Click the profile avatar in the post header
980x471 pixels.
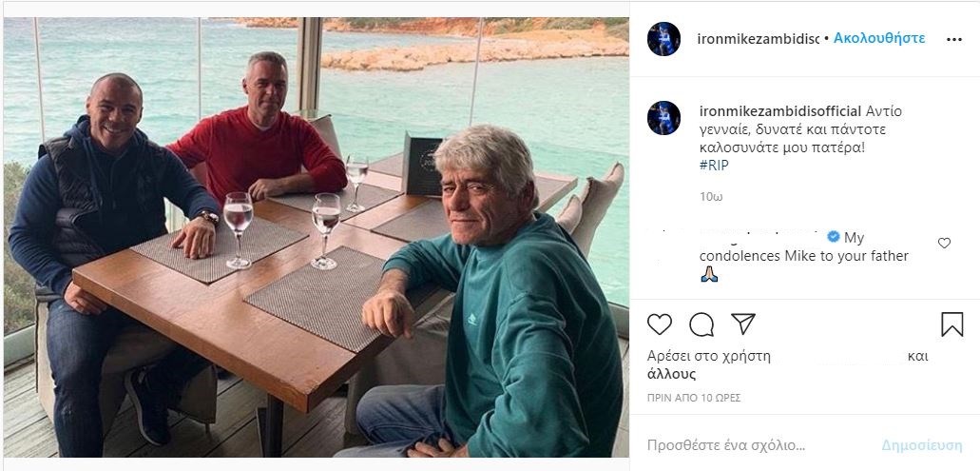(x=663, y=39)
